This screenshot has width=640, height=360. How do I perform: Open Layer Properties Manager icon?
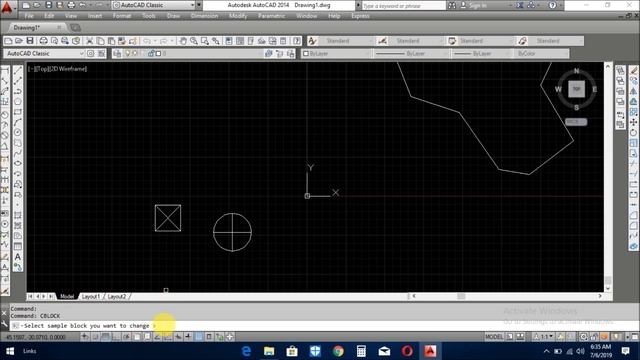117,53
